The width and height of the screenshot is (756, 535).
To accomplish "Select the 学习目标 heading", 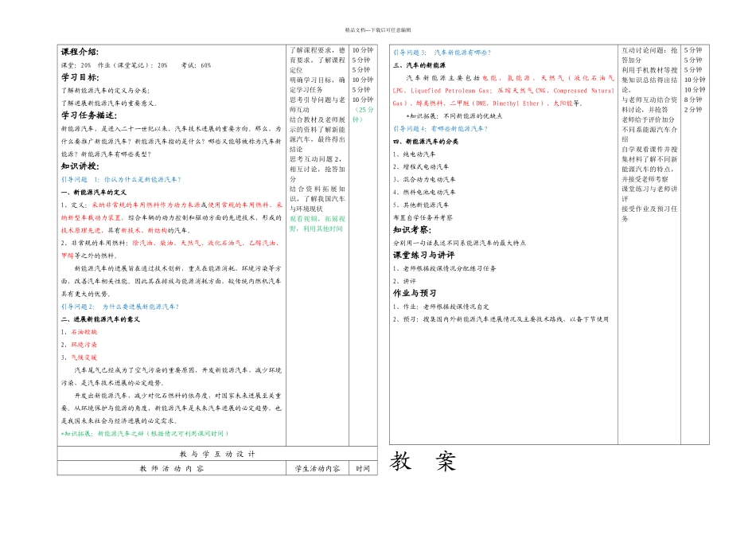I will pos(80,77).
